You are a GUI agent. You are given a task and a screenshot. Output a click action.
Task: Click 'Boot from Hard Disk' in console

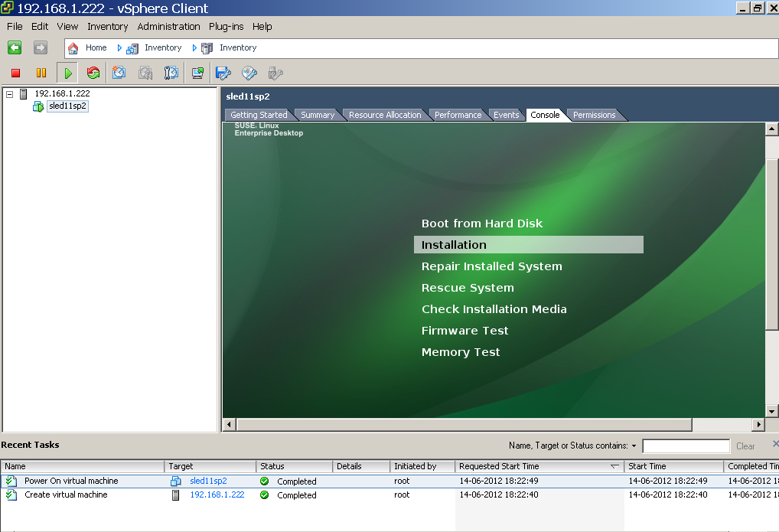coord(482,224)
